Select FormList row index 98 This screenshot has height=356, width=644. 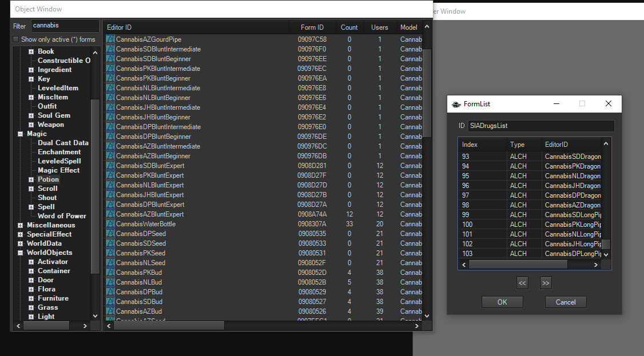tap(530, 205)
